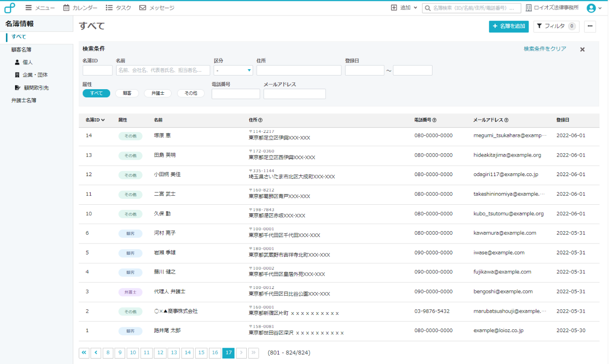This screenshot has height=364, width=610.
Task: Click 検索条件をクリア link
Action: (545, 49)
